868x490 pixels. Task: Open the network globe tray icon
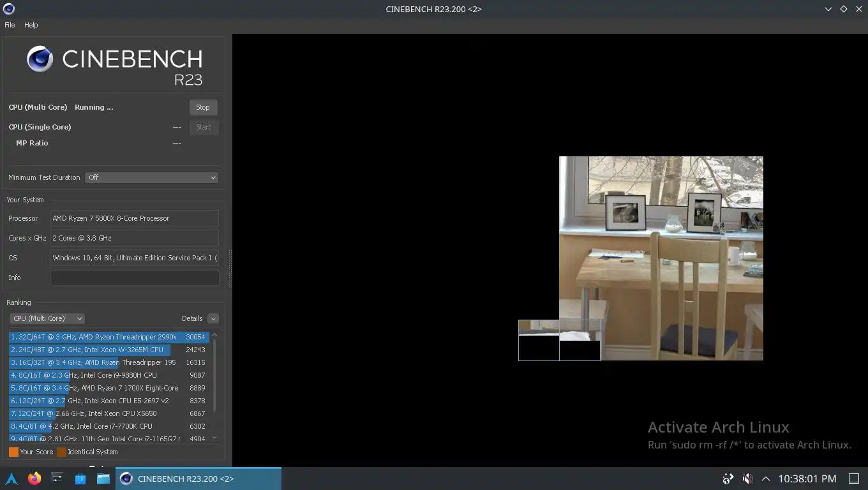pyautogui.click(x=728, y=479)
